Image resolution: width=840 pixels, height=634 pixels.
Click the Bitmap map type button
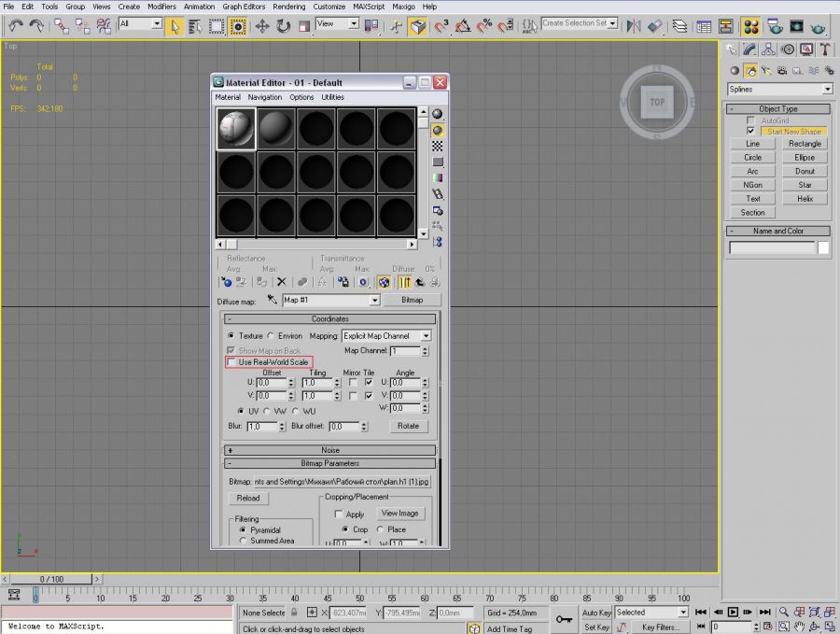412,300
